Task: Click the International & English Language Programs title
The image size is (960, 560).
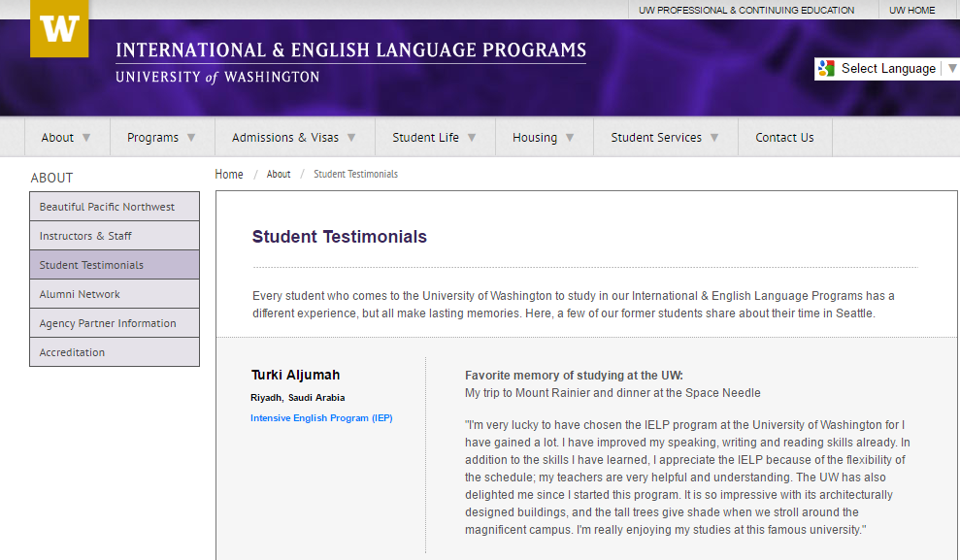Action: pos(350,50)
